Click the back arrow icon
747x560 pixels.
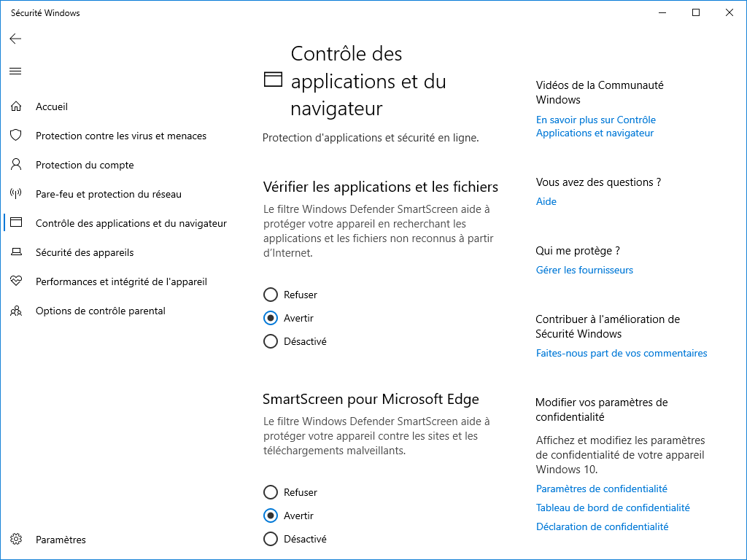tap(16, 39)
